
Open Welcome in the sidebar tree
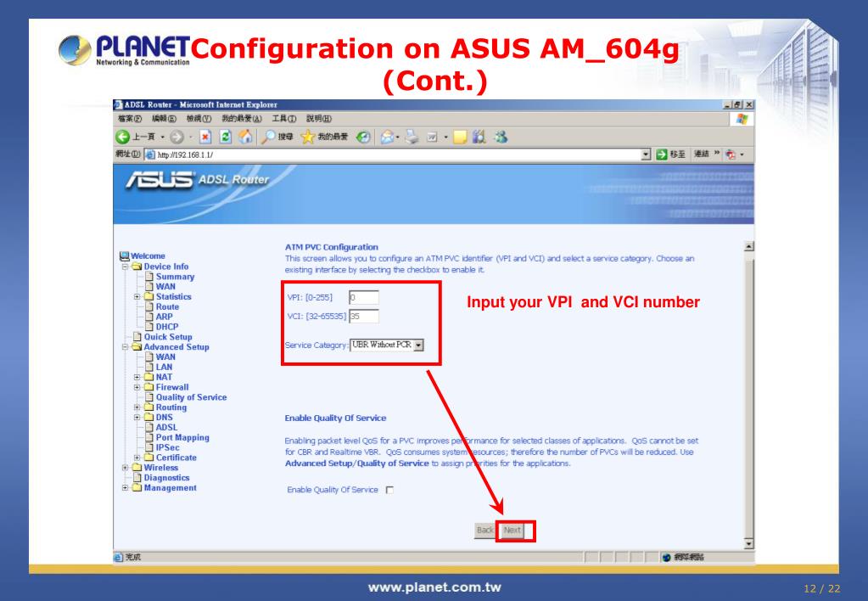(x=148, y=256)
